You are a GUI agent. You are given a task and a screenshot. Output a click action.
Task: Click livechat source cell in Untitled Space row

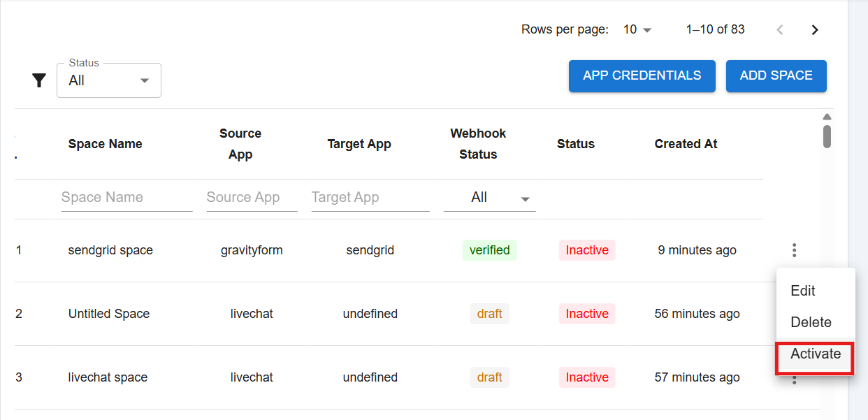point(252,314)
